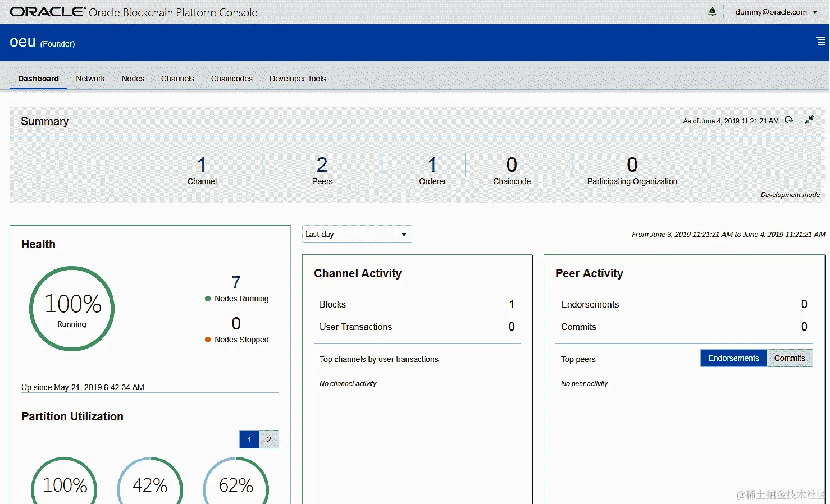Click the Peer Activity Endorsements row label
Viewport: 830px width, 504px height.
click(x=590, y=304)
